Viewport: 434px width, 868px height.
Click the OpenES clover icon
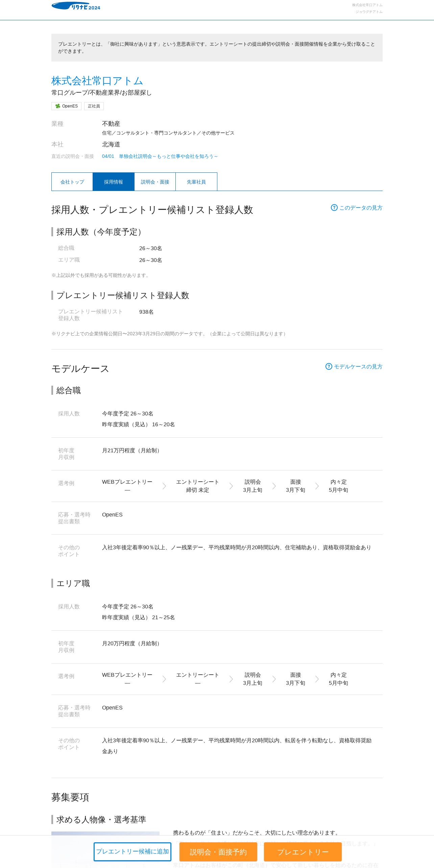click(58, 106)
